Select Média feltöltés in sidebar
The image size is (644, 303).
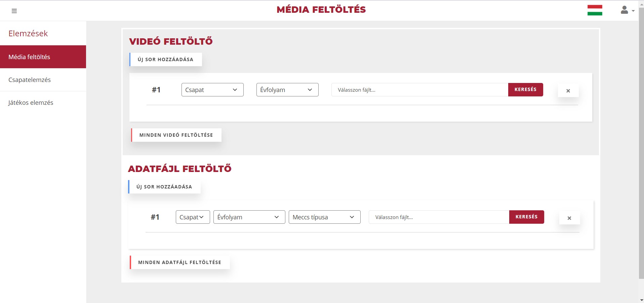[x=43, y=57]
